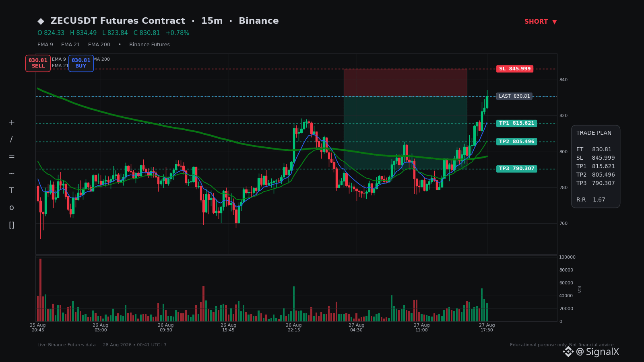This screenshot has width=644, height=362.
Task: Choose the parallel lines equals tool
Action: [12, 156]
